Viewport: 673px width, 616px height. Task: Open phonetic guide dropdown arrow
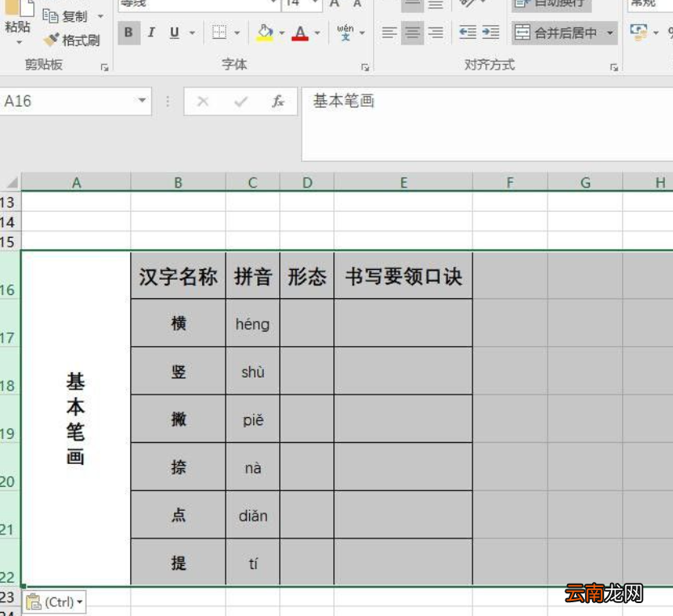(362, 32)
